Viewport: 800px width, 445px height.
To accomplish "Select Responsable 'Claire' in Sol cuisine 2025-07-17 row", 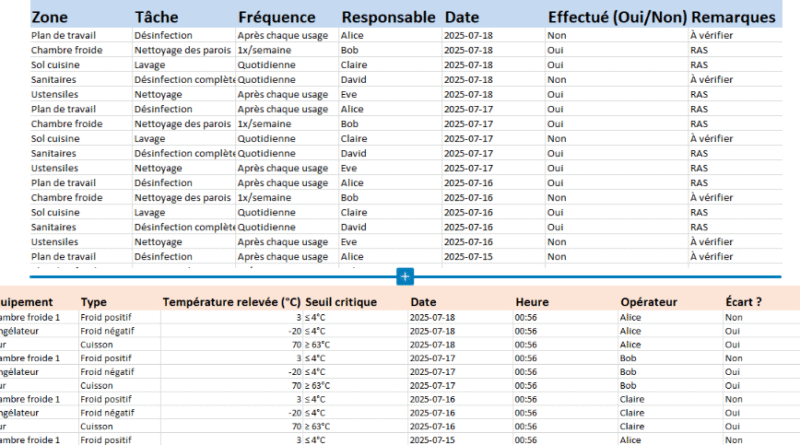I will tap(354, 139).
